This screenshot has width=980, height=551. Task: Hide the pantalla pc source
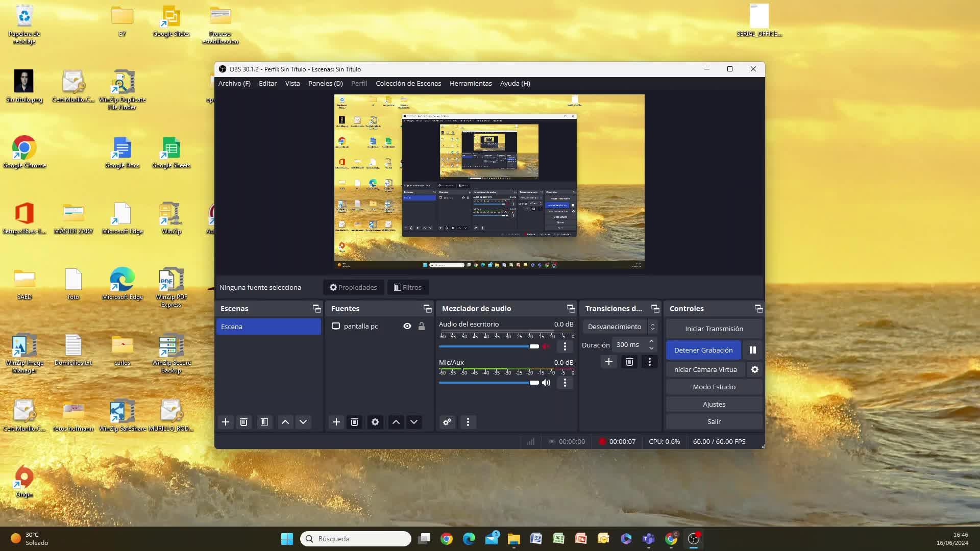click(407, 326)
